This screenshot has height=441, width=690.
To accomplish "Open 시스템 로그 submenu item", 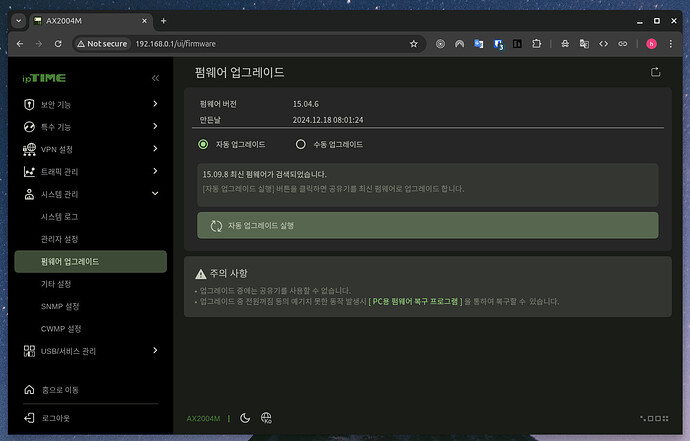I will pos(59,217).
